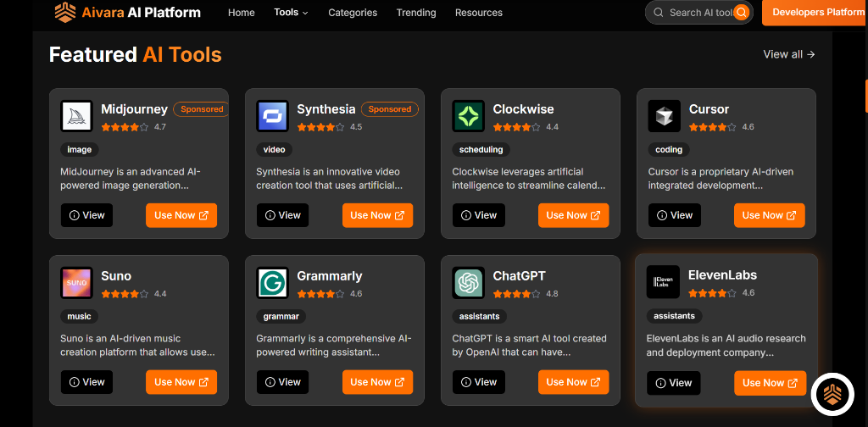Image resolution: width=868 pixels, height=427 pixels.
Task: Click the Aivara AI Platform title
Action: pos(142,12)
